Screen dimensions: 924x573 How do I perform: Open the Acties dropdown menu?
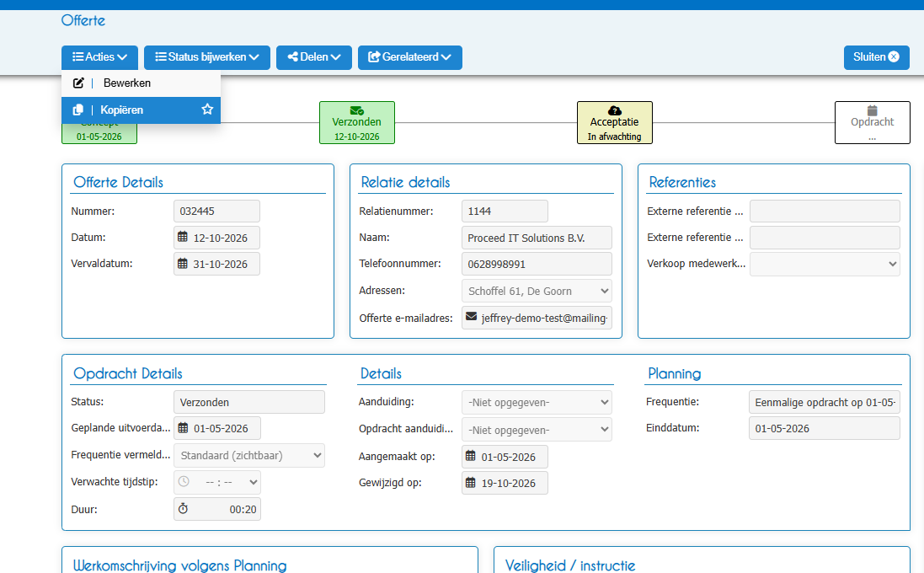pyautogui.click(x=99, y=57)
